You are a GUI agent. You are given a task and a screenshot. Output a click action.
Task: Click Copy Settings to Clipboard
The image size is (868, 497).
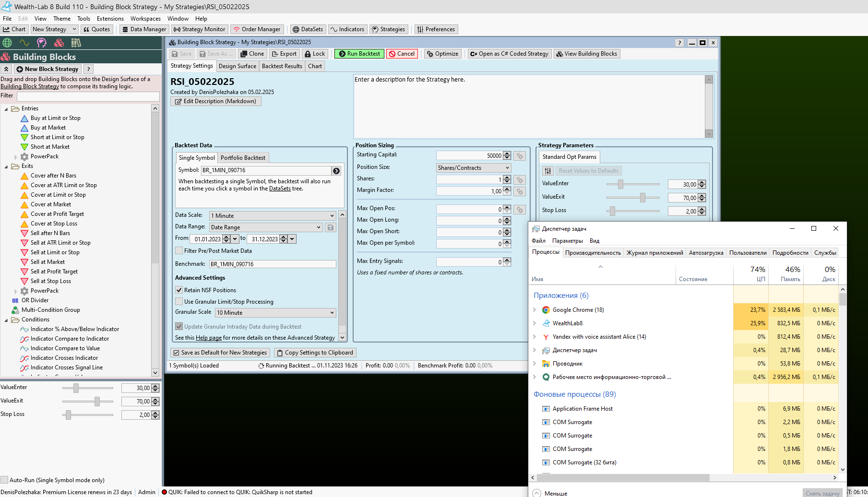[x=315, y=353]
